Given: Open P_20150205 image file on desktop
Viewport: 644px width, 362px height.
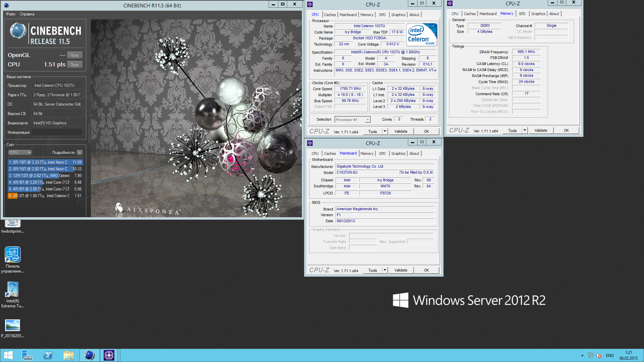Looking at the screenshot, I should pos(13,328).
